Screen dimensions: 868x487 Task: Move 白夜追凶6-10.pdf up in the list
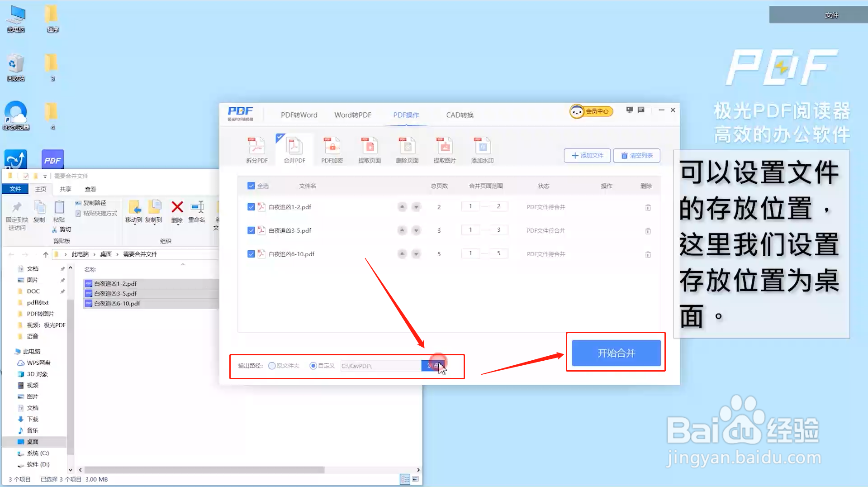click(402, 254)
